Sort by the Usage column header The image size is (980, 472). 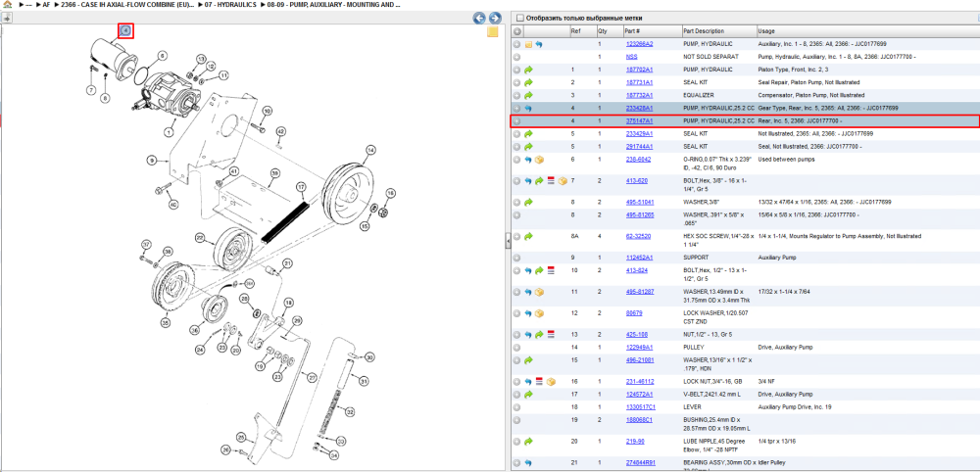867,31
